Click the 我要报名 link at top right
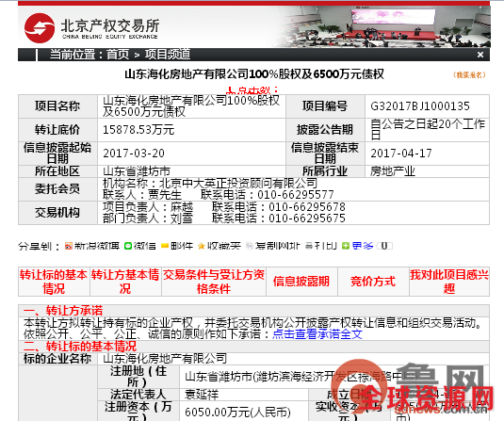 point(469,75)
